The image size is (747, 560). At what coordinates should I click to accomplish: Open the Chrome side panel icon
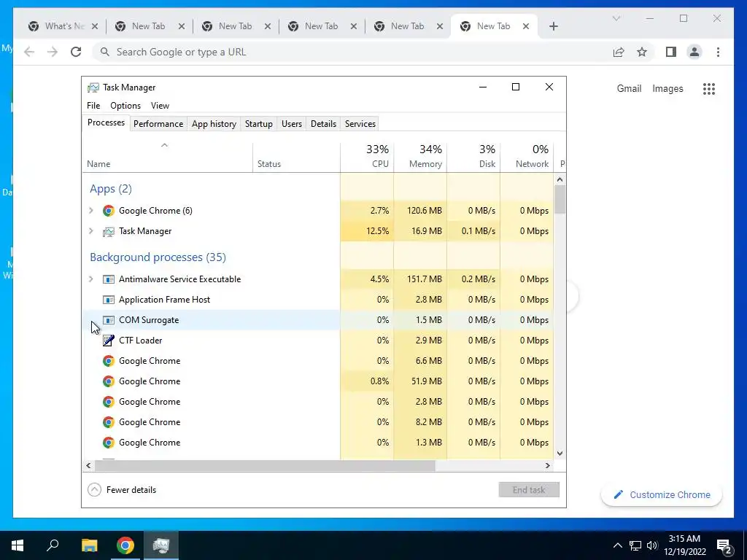(671, 52)
